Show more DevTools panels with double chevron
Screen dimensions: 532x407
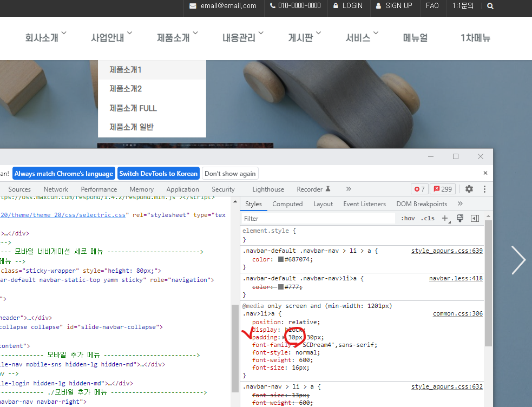tap(349, 189)
